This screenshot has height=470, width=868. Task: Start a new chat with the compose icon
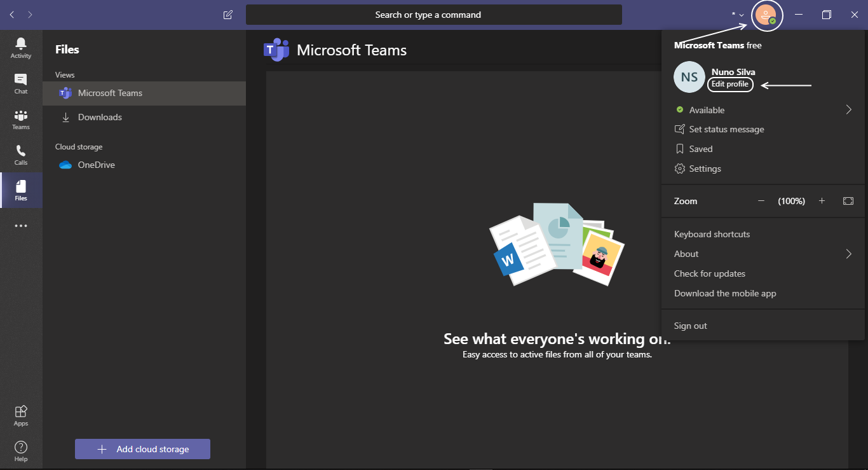(227, 14)
